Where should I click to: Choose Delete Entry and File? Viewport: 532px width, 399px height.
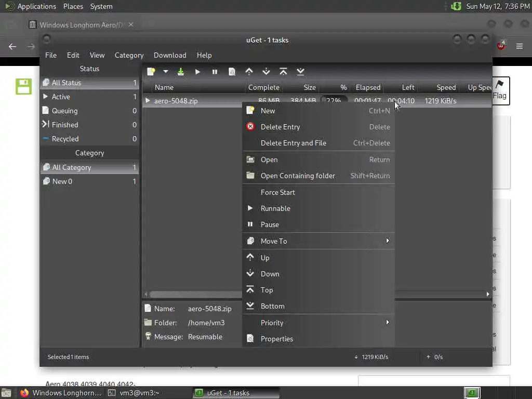point(318,143)
